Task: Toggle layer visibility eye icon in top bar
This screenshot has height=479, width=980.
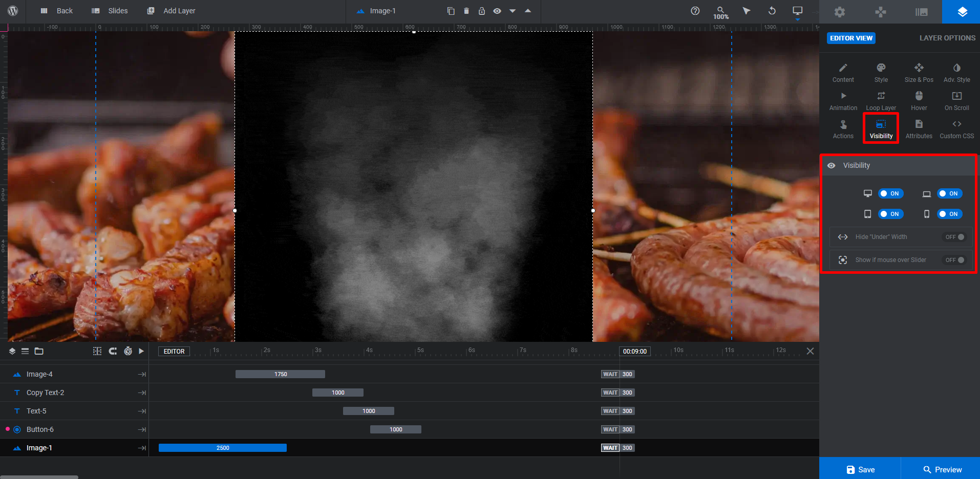Action: tap(497, 11)
